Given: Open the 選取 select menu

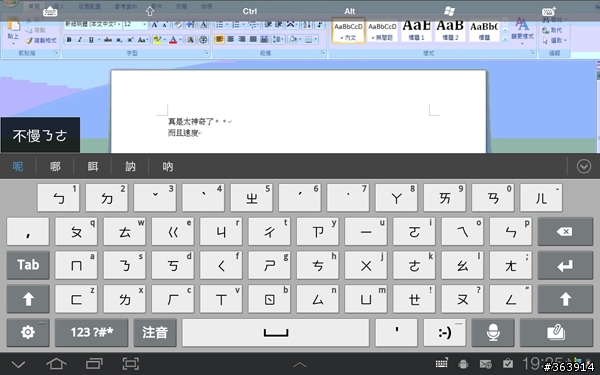Looking at the screenshot, I should (x=555, y=41).
